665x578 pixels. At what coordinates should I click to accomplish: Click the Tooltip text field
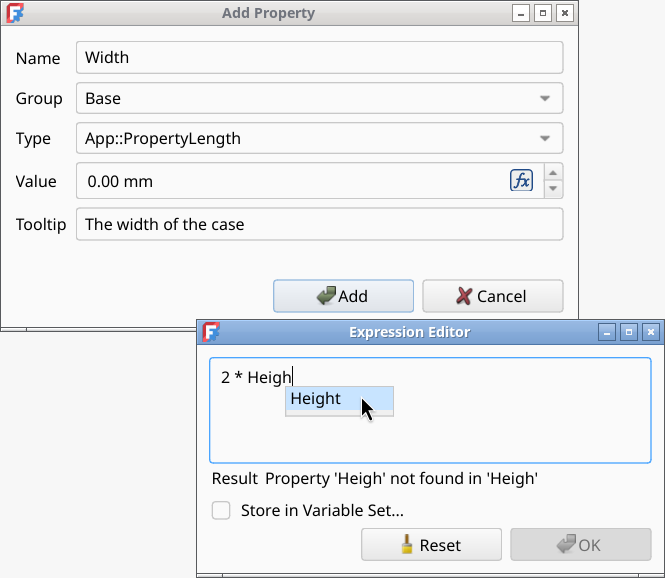[319, 224]
